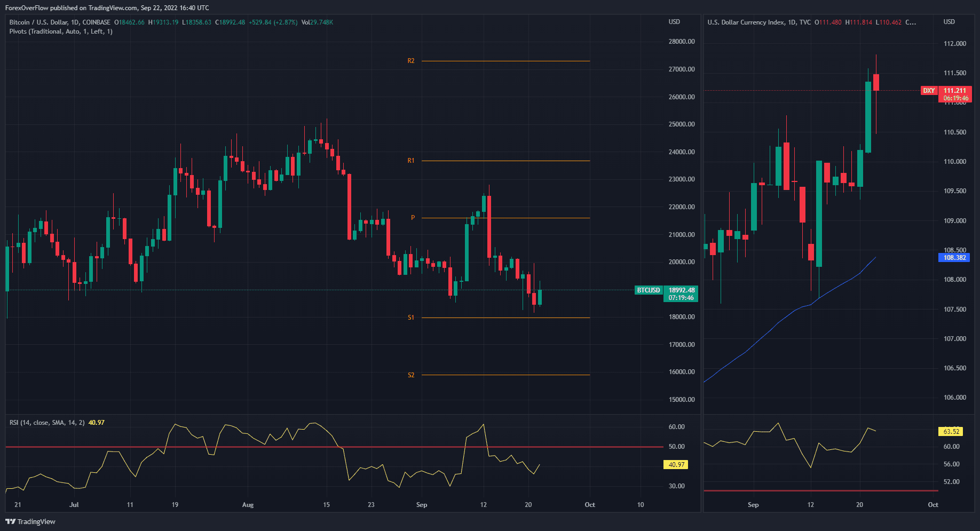Image resolution: width=980 pixels, height=531 pixels.
Task: Click the 15000.00 price axis label
Action: (682, 400)
